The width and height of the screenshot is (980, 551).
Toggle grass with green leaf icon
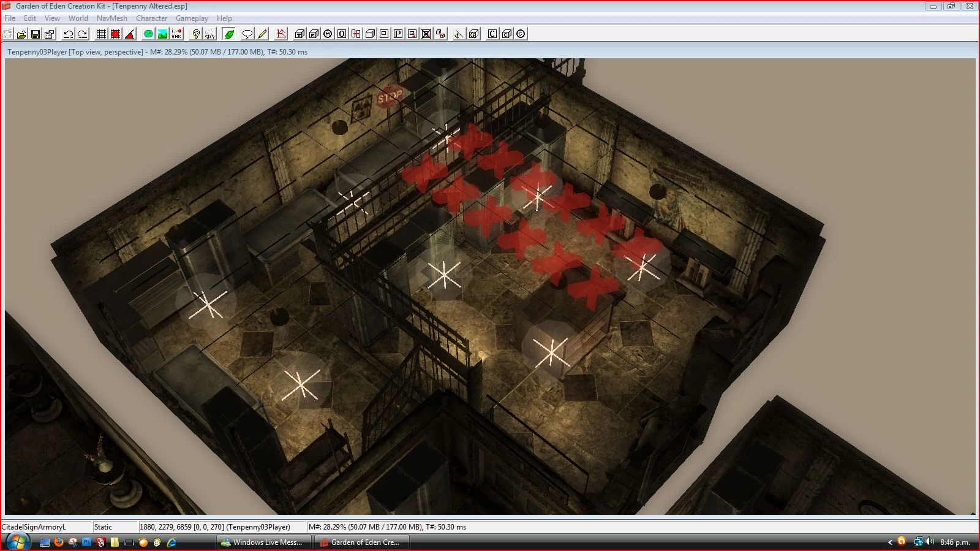click(229, 34)
